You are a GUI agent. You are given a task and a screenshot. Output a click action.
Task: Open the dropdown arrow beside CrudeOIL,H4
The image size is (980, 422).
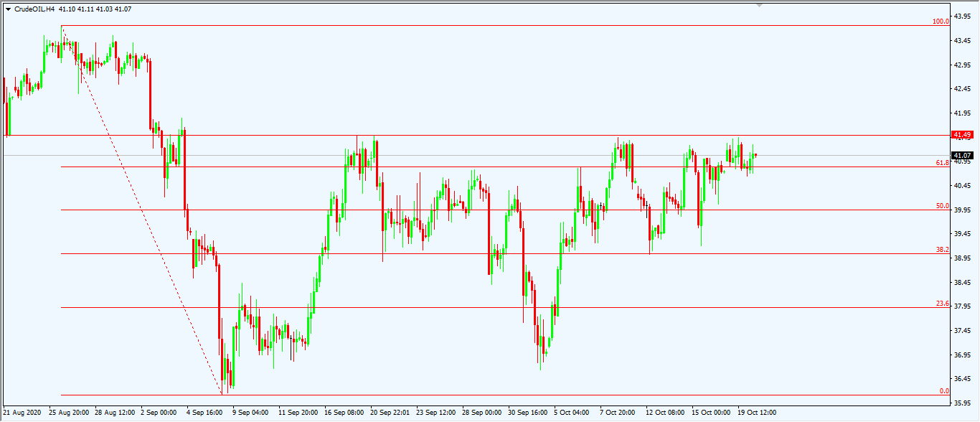coord(8,9)
